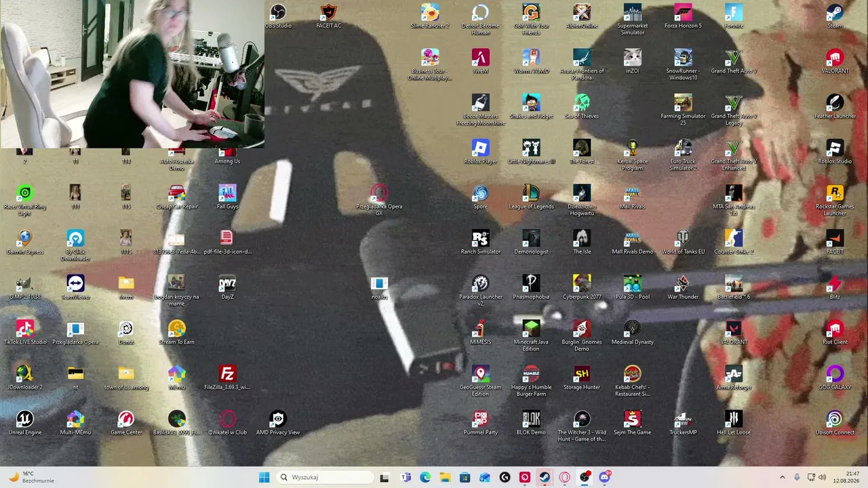
Task: Open Sea of Thieves desktop icon
Action: (582, 106)
